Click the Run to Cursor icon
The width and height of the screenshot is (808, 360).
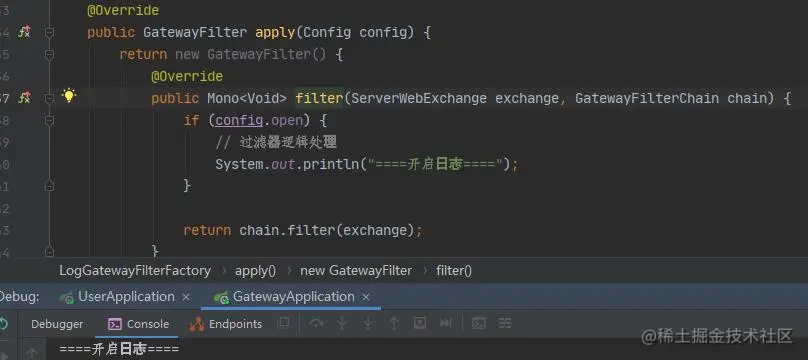(x=446, y=323)
